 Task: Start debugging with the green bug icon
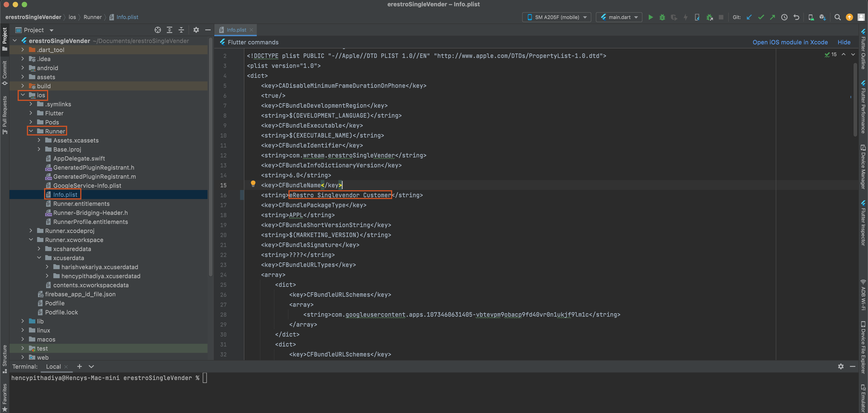tap(662, 17)
